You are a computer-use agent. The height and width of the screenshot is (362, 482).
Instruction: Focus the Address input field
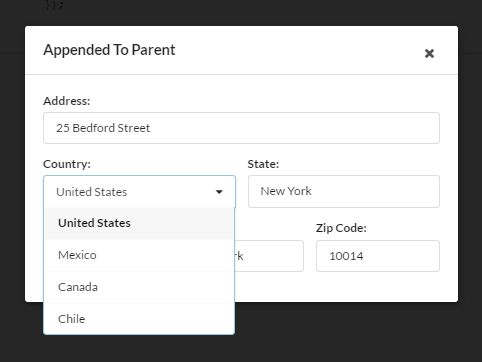241,128
